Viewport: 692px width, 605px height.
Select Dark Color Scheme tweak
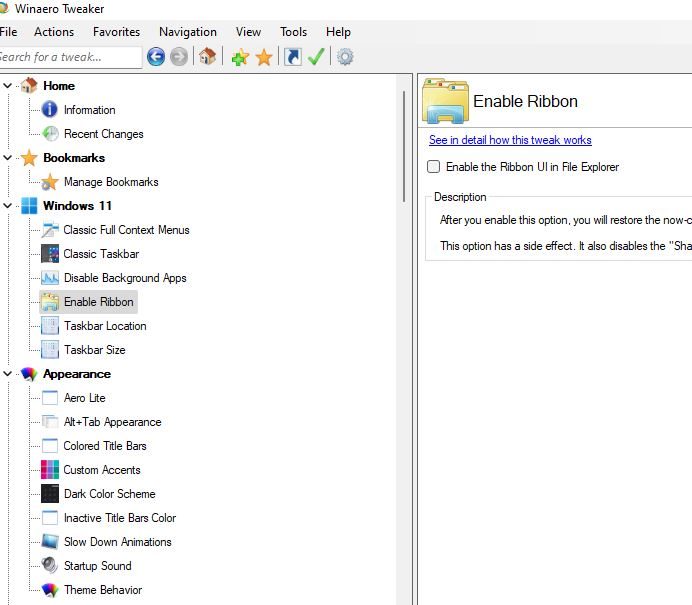110,494
